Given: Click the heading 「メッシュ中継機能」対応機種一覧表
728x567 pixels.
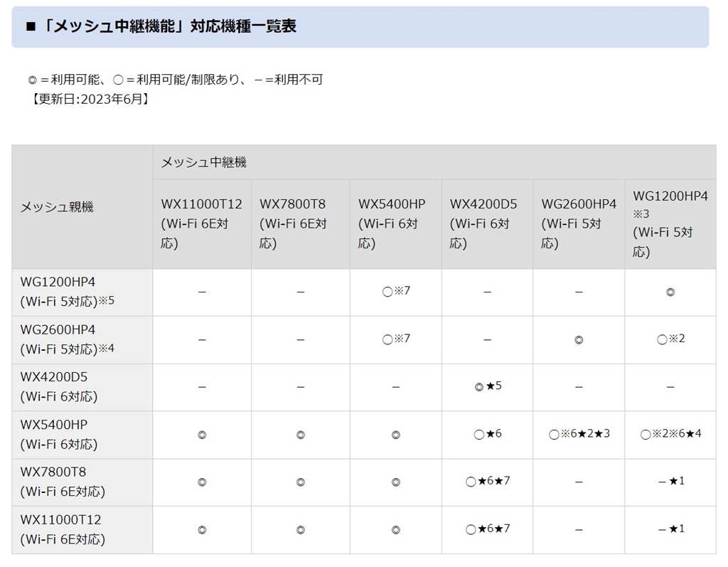Looking at the screenshot, I should [x=161, y=26].
